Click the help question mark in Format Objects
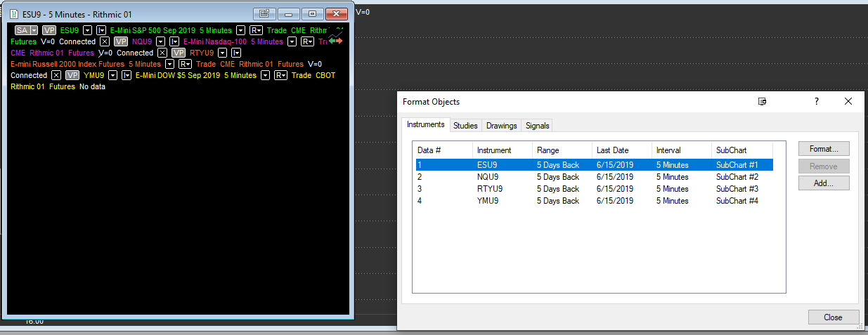 coord(817,102)
